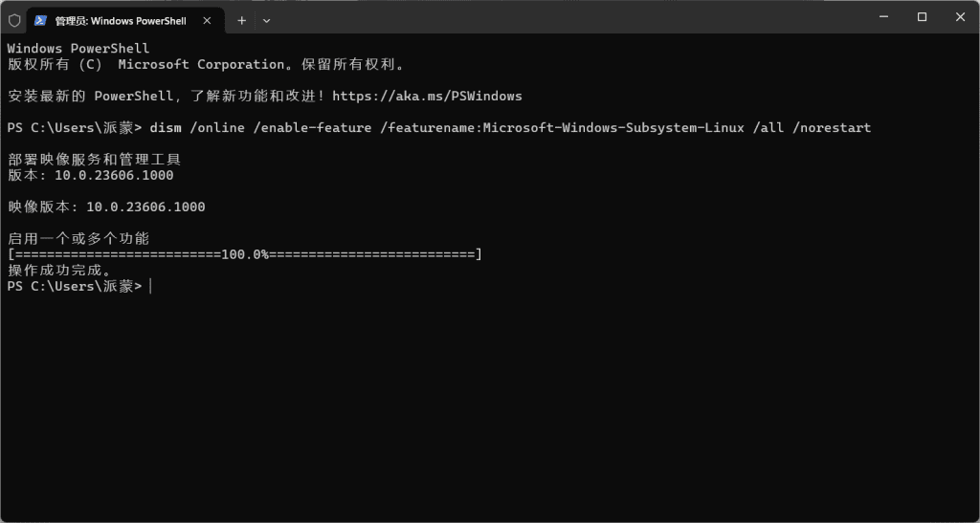Click the 100.0% progress bar

pos(244,254)
